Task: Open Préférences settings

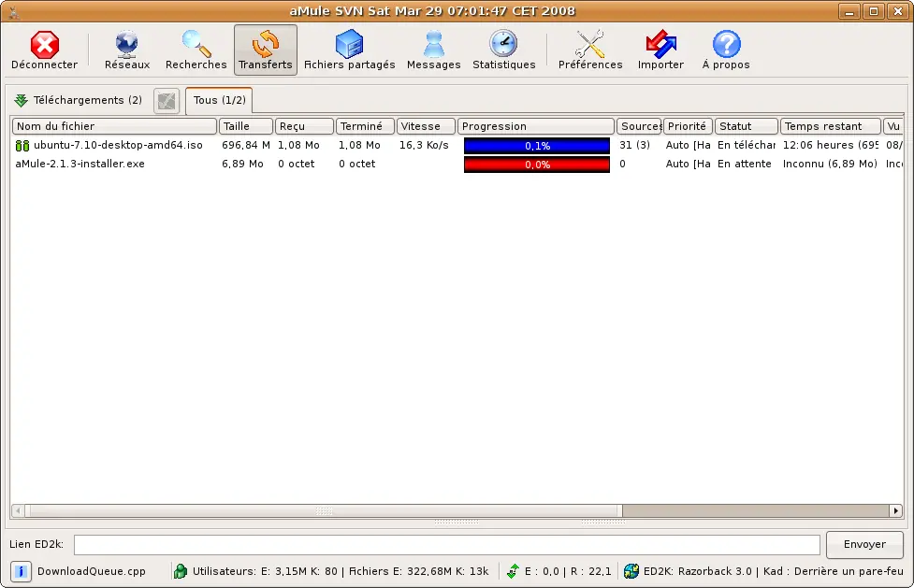Action: [590, 50]
